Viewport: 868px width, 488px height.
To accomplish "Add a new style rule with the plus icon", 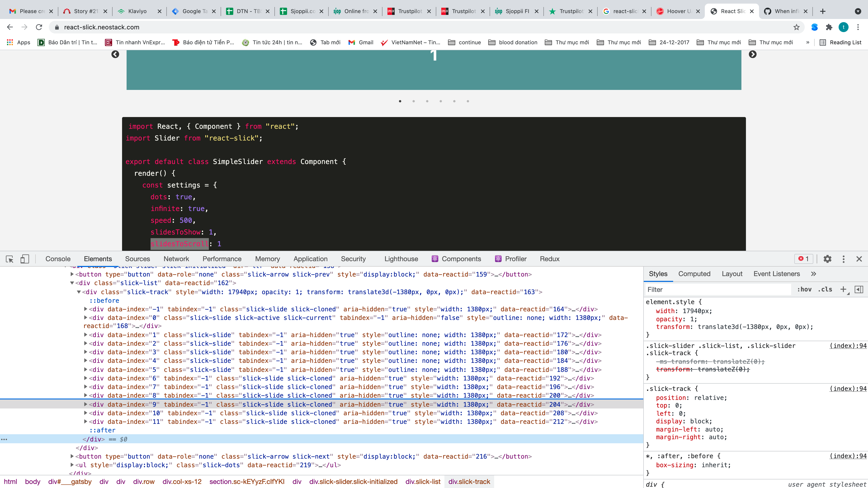I will (843, 289).
